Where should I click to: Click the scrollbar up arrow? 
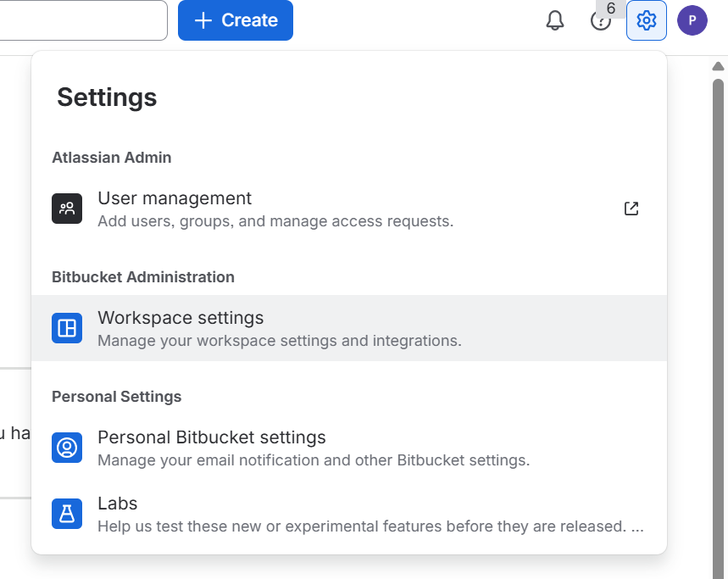[718, 66]
